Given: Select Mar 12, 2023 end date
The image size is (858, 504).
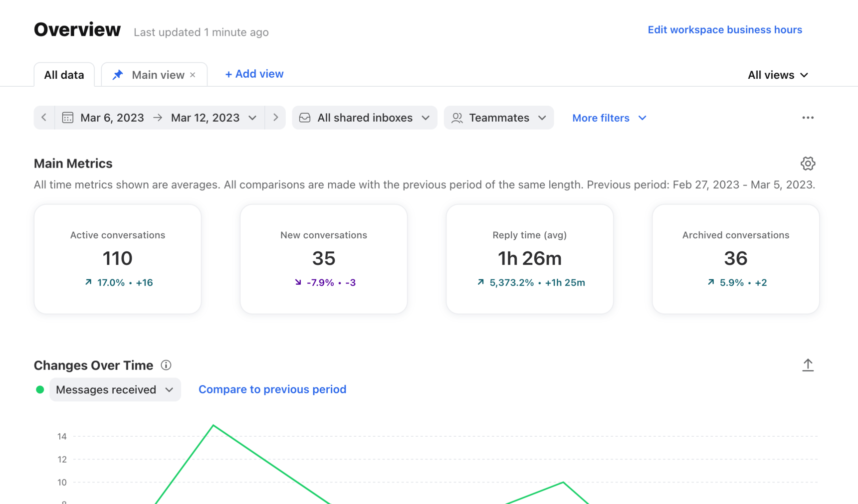Looking at the screenshot, I should coord(205,118).
